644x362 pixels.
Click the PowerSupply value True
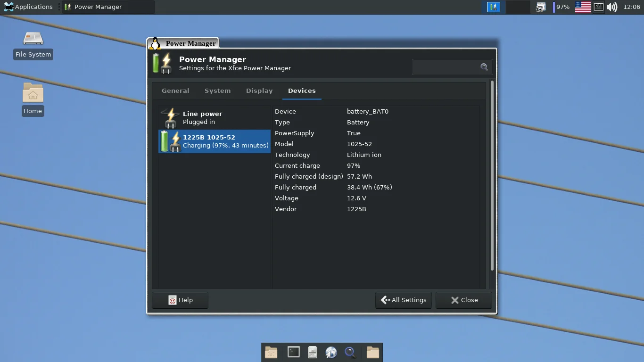click(354, 133)
